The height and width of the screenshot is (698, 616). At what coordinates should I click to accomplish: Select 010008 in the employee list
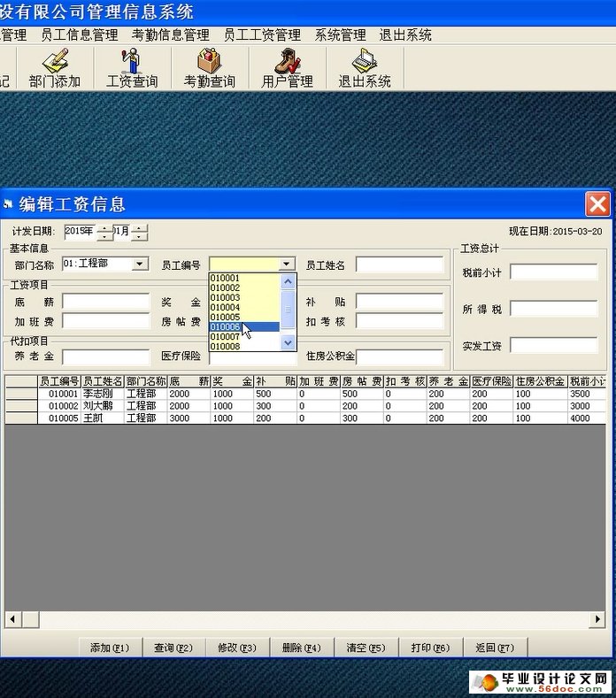(244, 346)
